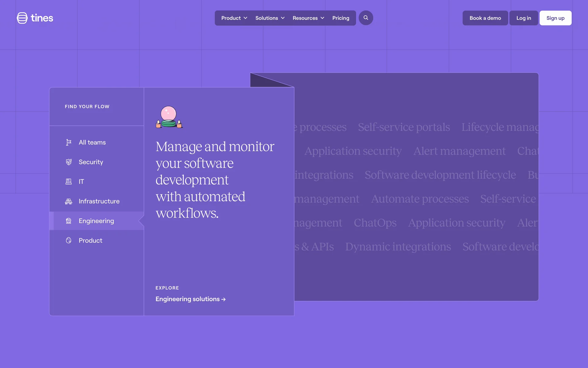This screenshot has width=588, height=368.
Task: Follow the Engineering solutions link
Action: click(x=190, y=299)
